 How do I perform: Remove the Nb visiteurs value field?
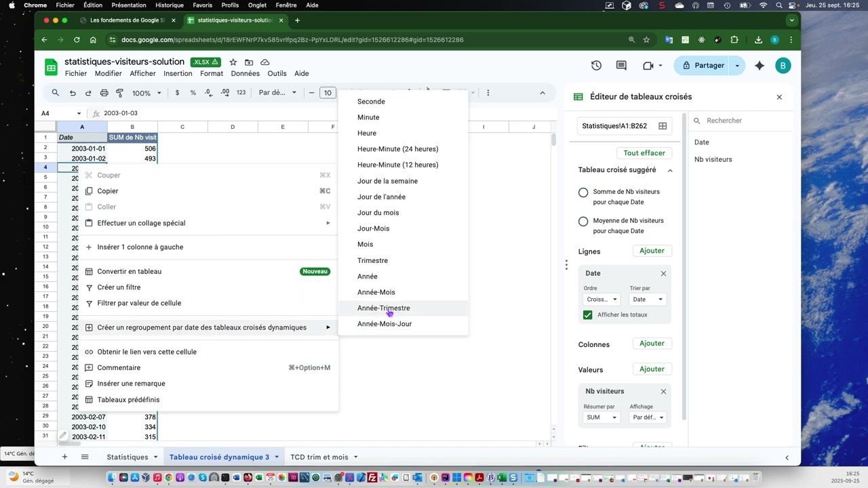[663, 391]
